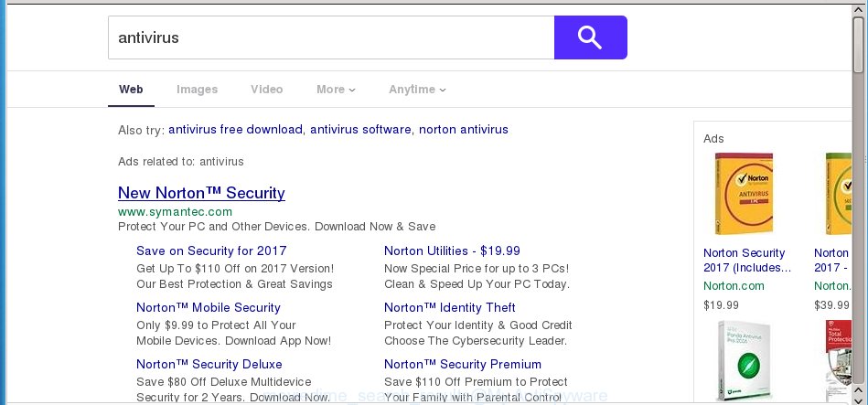Screen dimensions: 868x405
Task: Click the Norton Mobile Security link
Action: pyautogui.click(x=209, y=307)
